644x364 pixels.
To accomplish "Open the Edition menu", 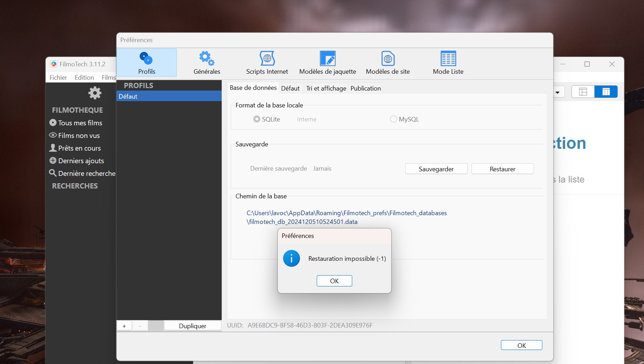I will [x=84, y=78].
